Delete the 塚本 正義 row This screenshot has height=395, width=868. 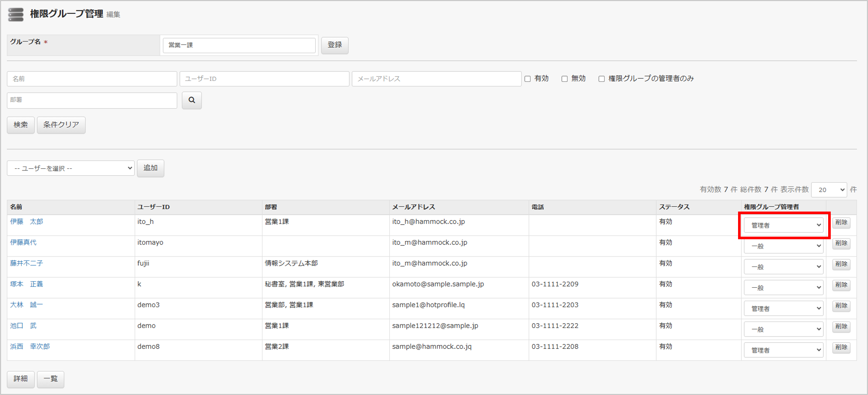[x=841, y=285]
